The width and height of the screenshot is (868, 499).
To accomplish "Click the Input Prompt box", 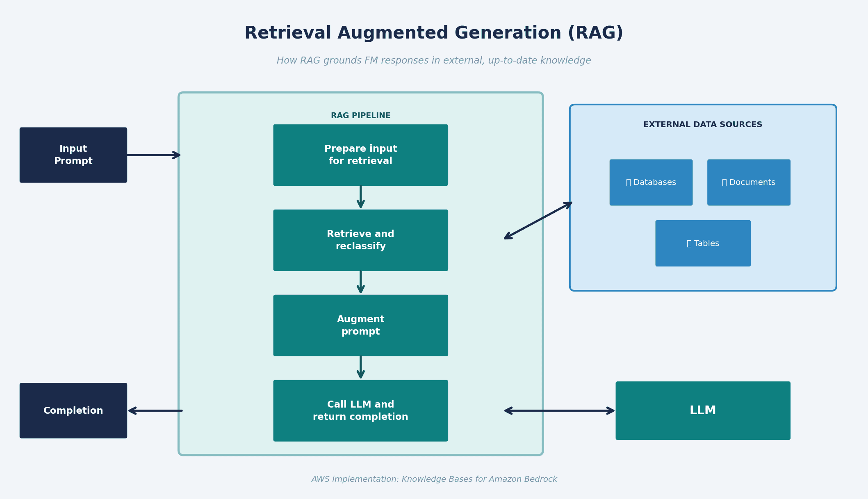I will point(73,155).
